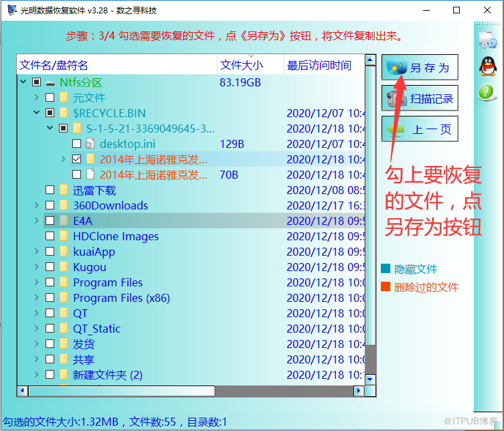Select the 共享 folder name
The image size is (504, 431).
[84, 359]
